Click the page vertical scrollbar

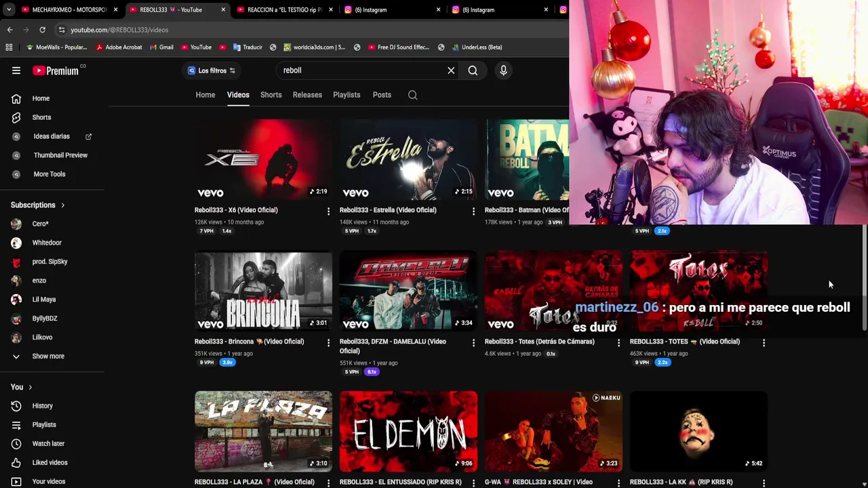864,278
